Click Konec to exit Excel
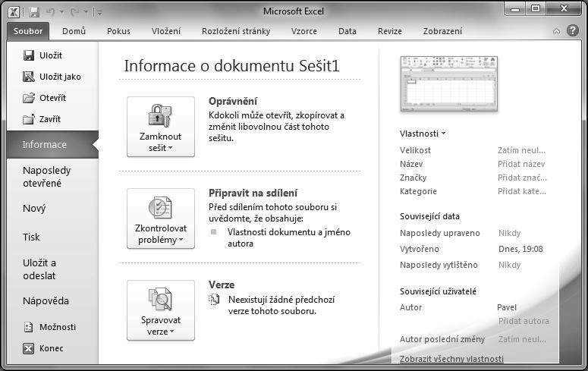Viewport: 588px width, 371px height. point(52,348)
